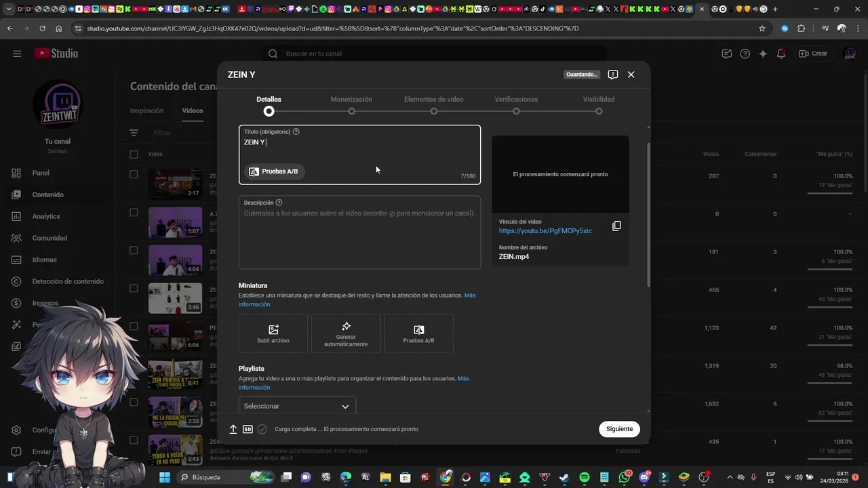The height and width of the screenshot is (488, 868).
Task: Check the box for the 2:17 video row
Action: point(134,174)
